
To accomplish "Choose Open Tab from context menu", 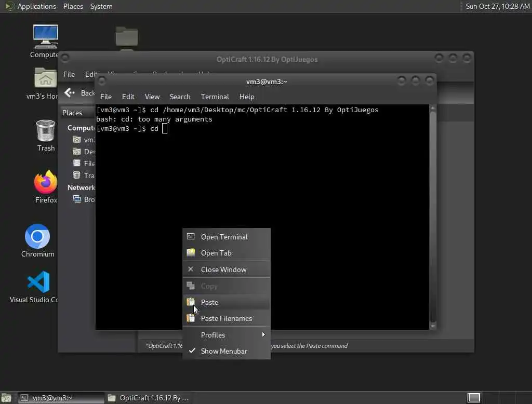I will (227, 253).
